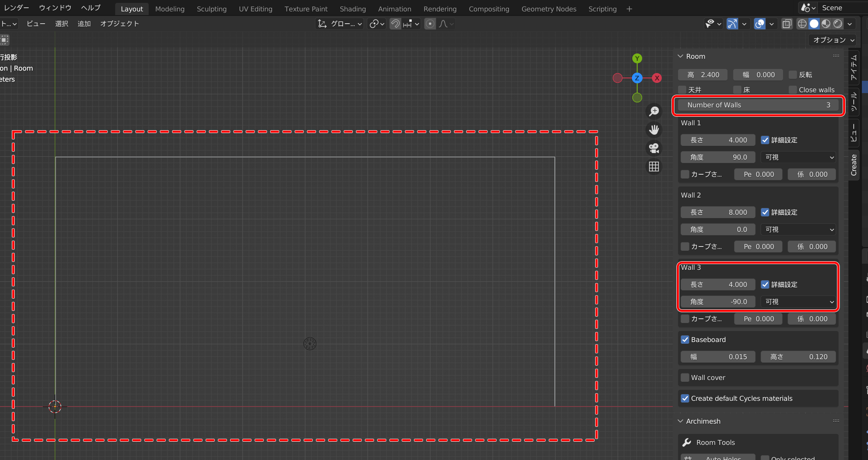This screenshot has height=460, width=868.
Task: Toggle the snap magnet icon
Action: (395, 24)
